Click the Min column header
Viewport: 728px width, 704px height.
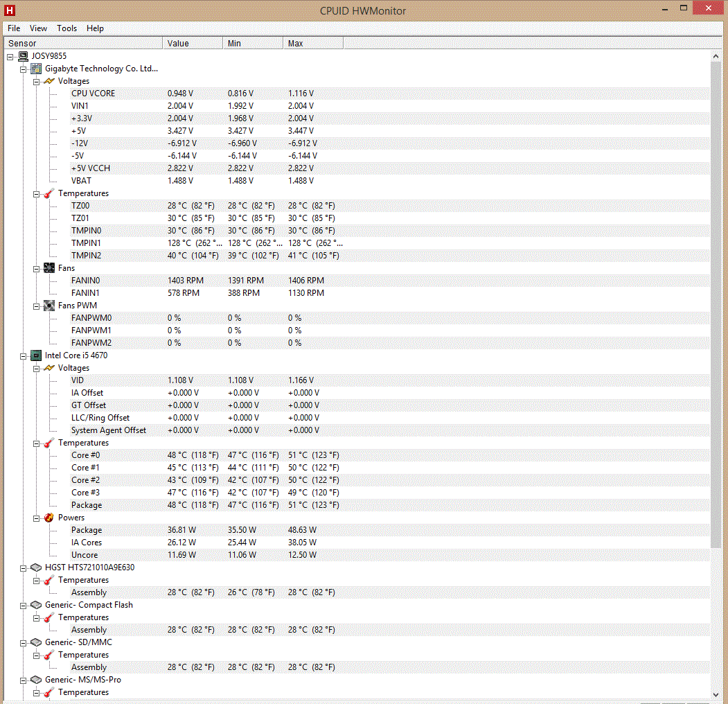coord(253,43)
